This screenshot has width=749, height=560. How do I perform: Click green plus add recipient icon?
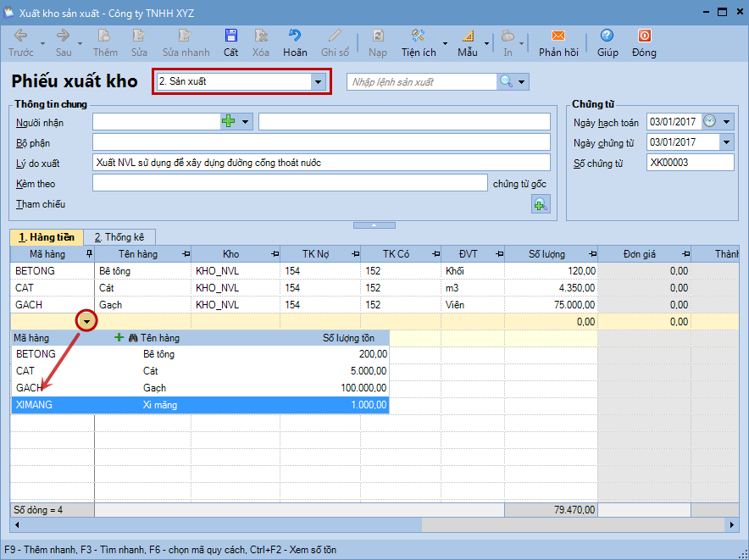pyautogui.click(x=228, y=122)
